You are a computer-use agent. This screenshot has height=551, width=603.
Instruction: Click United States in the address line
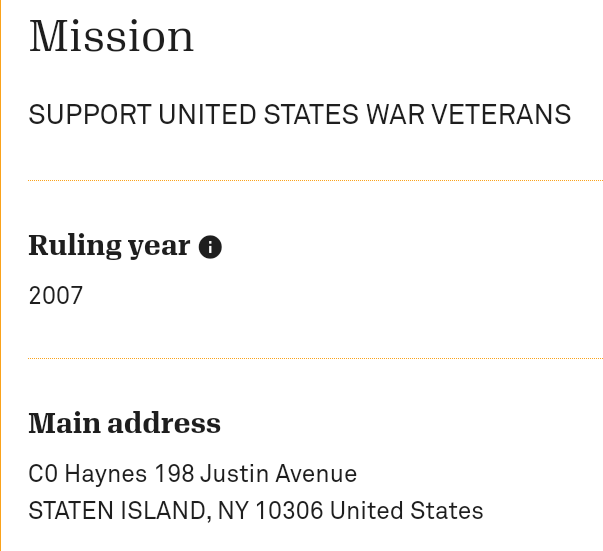406,511
